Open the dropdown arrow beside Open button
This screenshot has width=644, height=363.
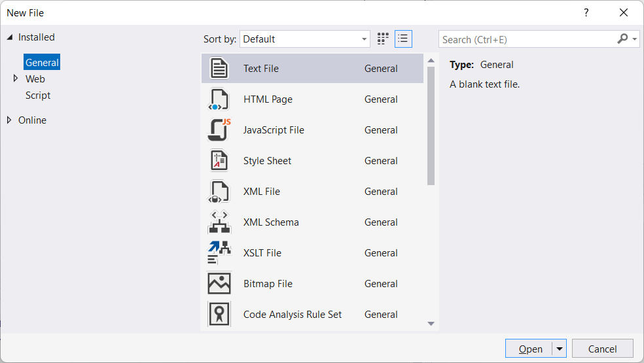point(560,349)
